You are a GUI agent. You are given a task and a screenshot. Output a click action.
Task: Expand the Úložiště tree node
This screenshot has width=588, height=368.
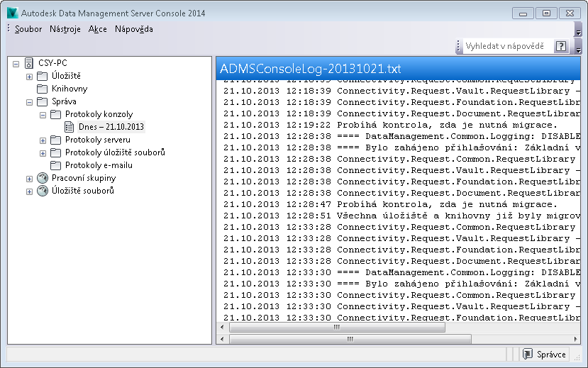29,77
